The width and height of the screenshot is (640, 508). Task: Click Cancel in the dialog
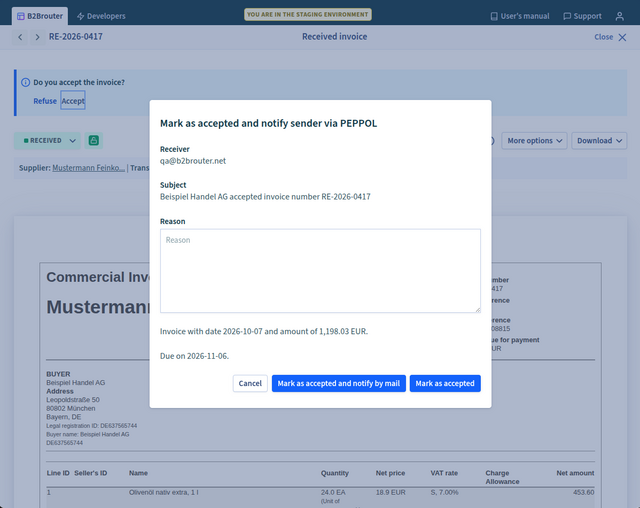pos(250,383)
